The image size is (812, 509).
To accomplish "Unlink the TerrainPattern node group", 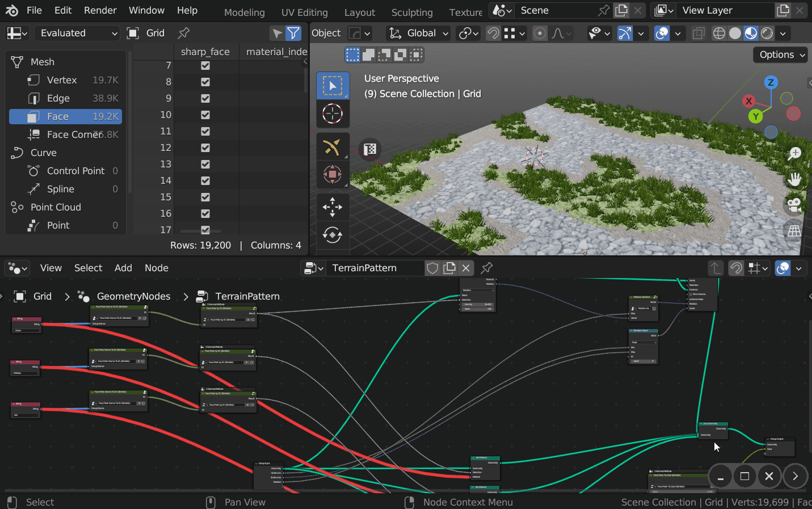I will (x=466, y=268).
